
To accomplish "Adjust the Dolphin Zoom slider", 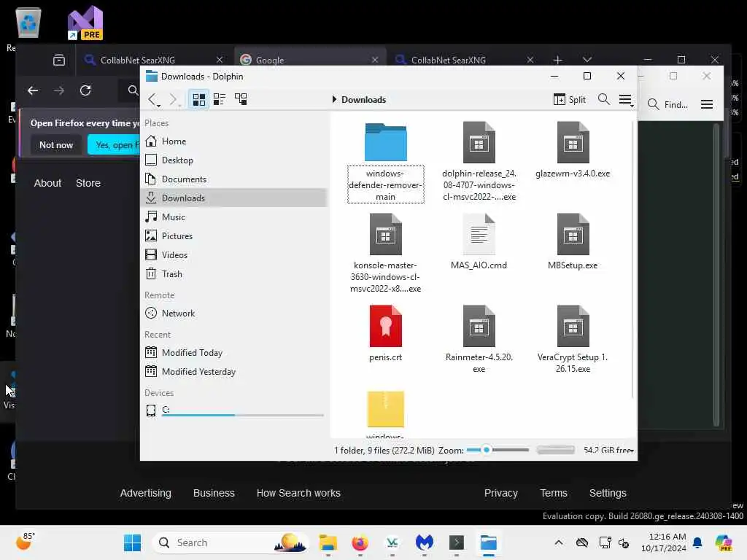I will (x=498, y=450).
